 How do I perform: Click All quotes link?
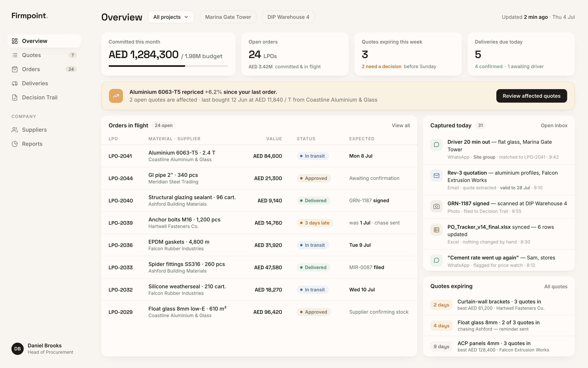pyautogui.click(x=556, y=286)
